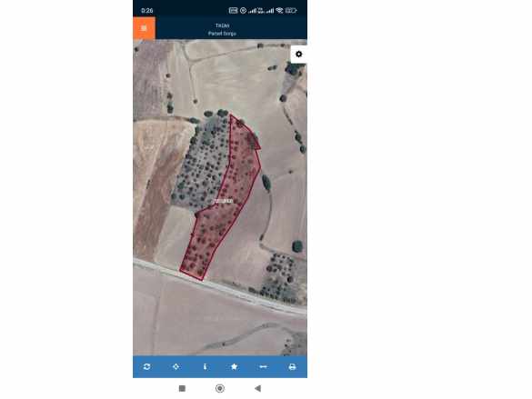Tap the Wi-Fi icon in status bar
This screenshot has width=532, height=399.
tap(279, 11)
